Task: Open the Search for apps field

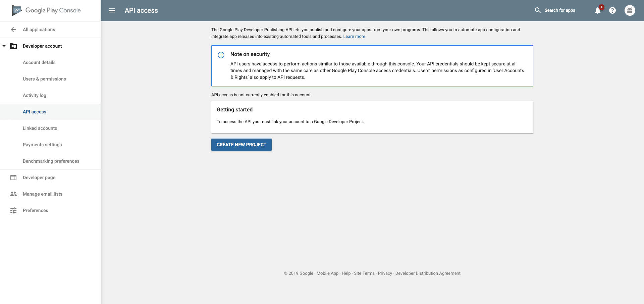Action: (555, 10)
